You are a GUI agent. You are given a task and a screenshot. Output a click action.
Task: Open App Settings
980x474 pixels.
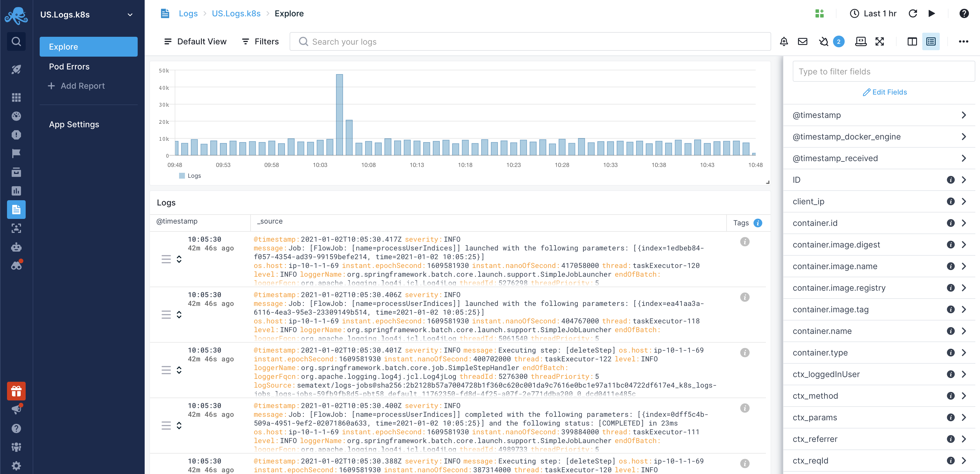click(74, 125)
